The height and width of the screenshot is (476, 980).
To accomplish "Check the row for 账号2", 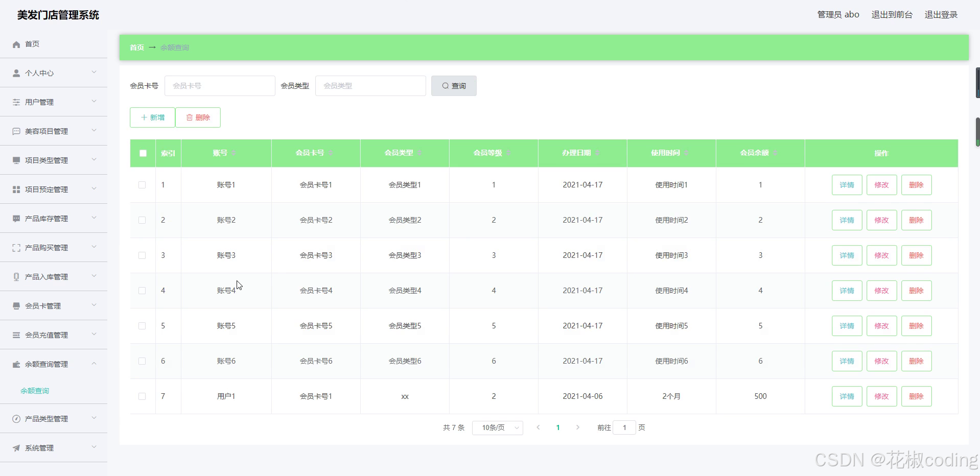I will (142, 220).
